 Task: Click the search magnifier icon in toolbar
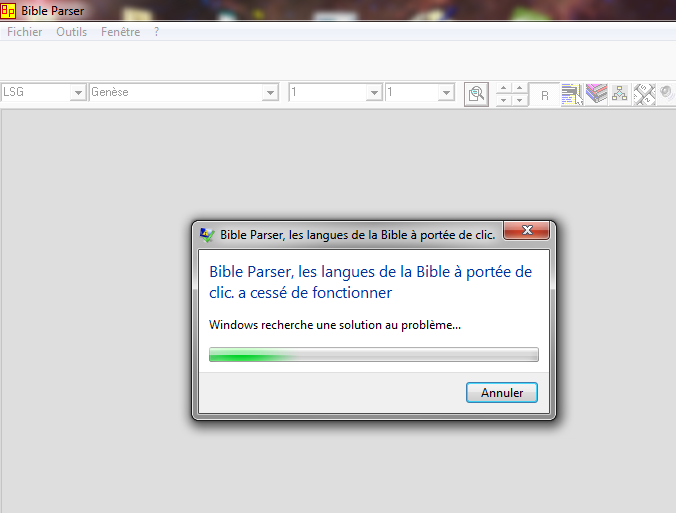coord(476,94)
